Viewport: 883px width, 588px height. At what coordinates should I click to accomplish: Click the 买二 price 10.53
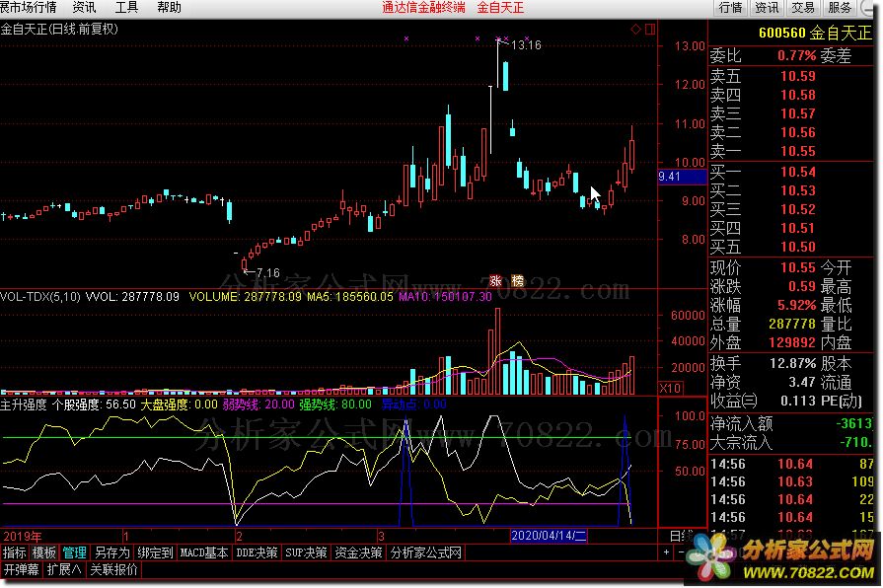click(x=798, y=190)
